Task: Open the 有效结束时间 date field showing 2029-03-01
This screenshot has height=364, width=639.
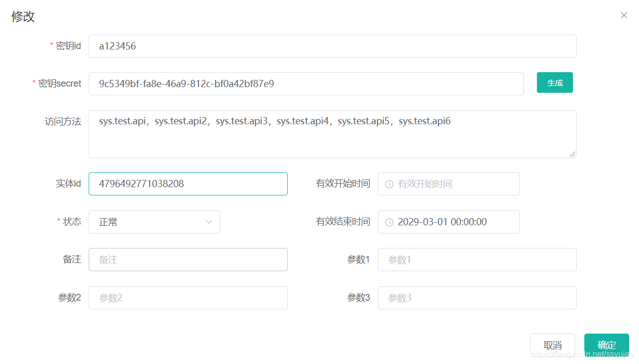Action: click(449, 222)
